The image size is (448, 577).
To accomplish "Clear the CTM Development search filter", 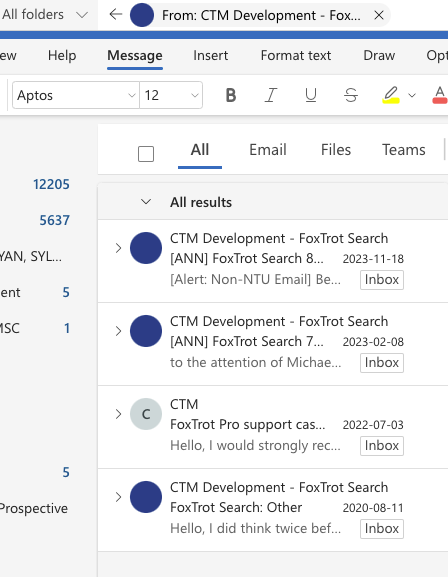I will click(x=379, y=15).
